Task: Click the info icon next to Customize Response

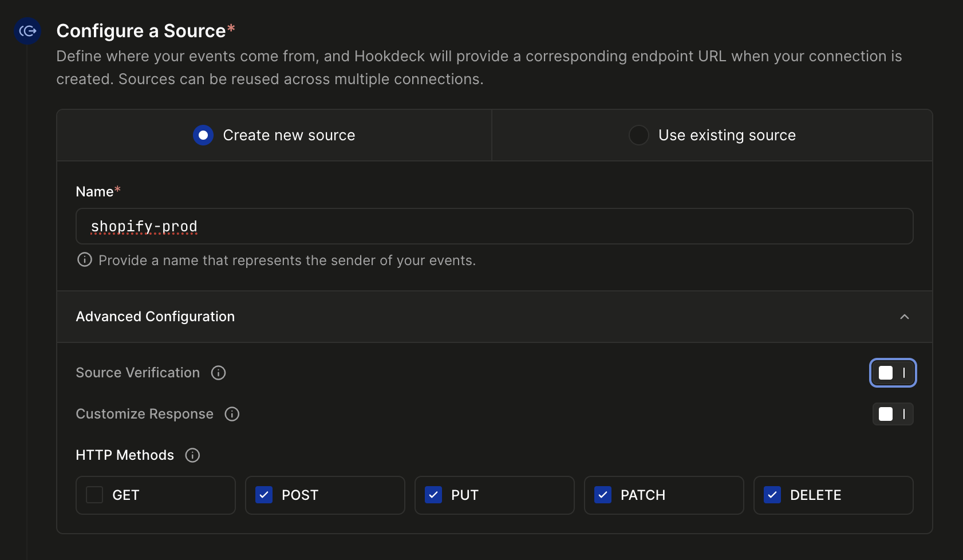Action: (x=232, y=414)
